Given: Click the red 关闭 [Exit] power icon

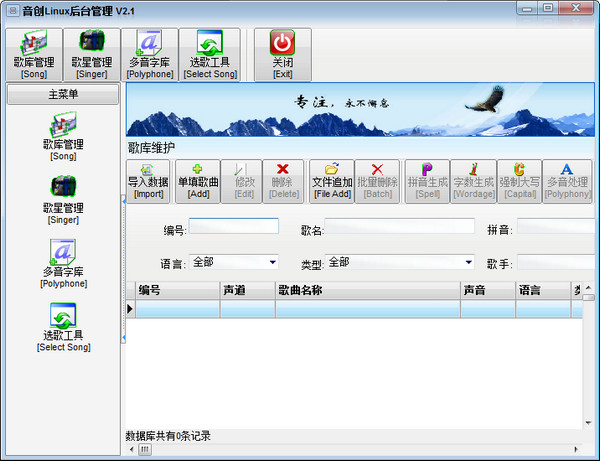Looking at the screenshot, I should [x=282, y=42].
